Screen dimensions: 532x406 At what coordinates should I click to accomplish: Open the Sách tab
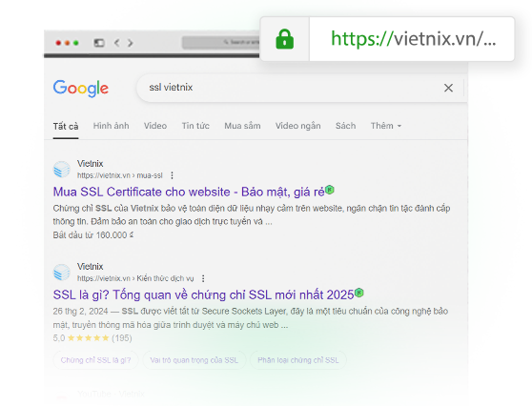tap(345, 126)
